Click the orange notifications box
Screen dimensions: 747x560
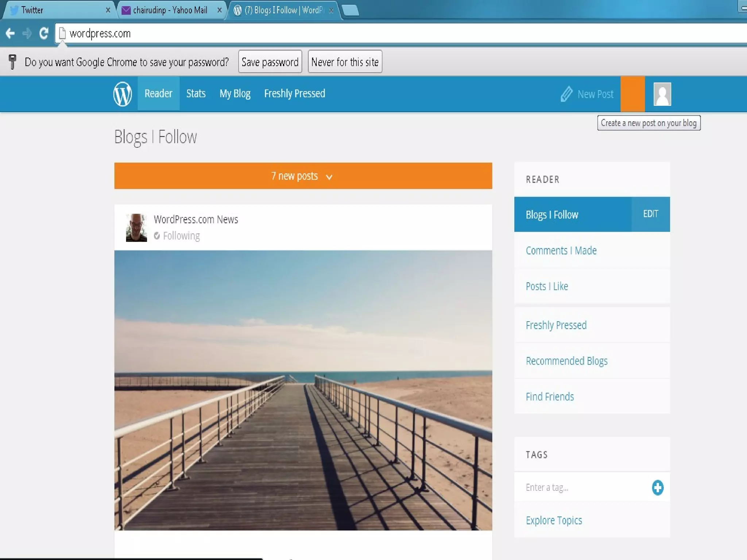pos(632,94)
